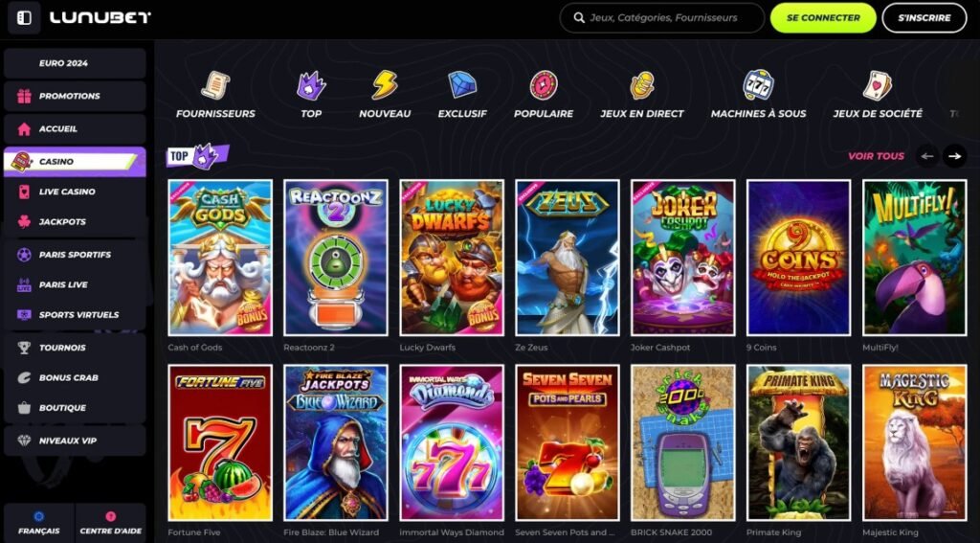Go to Live Casino in the sidebar
The image size is (980, 543).
(x=67, y=192)
